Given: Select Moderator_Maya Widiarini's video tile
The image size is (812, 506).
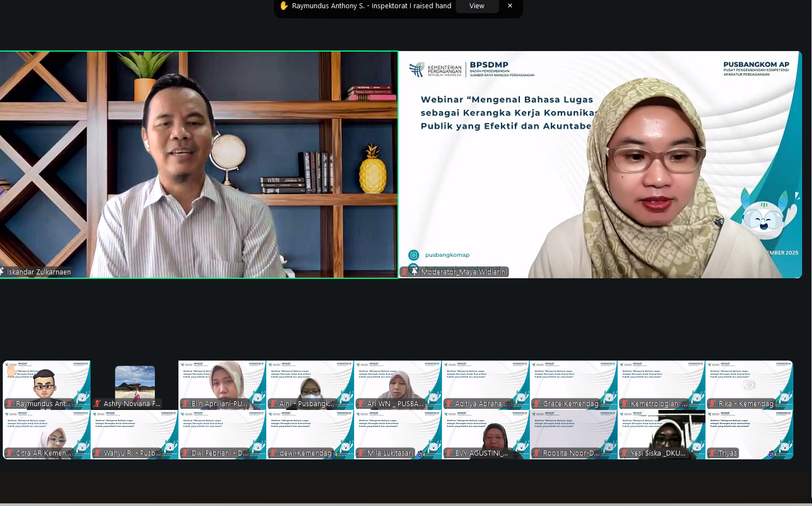Looking at the screenshot, I should coord(600,165).
